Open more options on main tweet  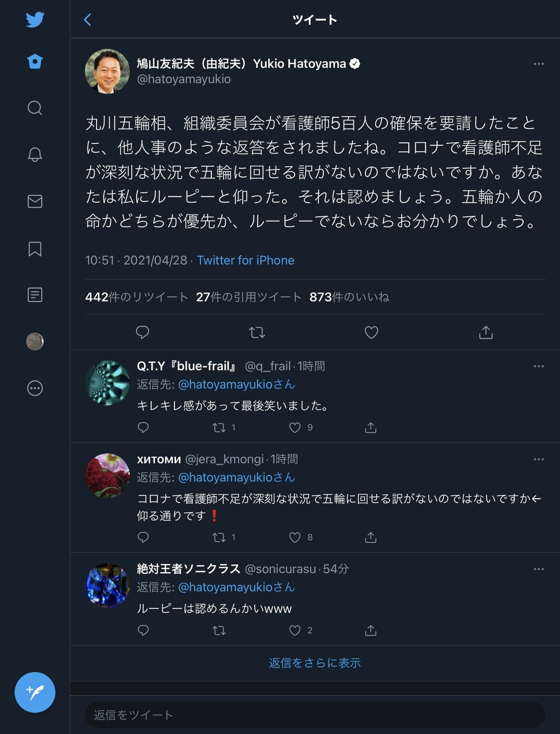click(x=539, y=64)
